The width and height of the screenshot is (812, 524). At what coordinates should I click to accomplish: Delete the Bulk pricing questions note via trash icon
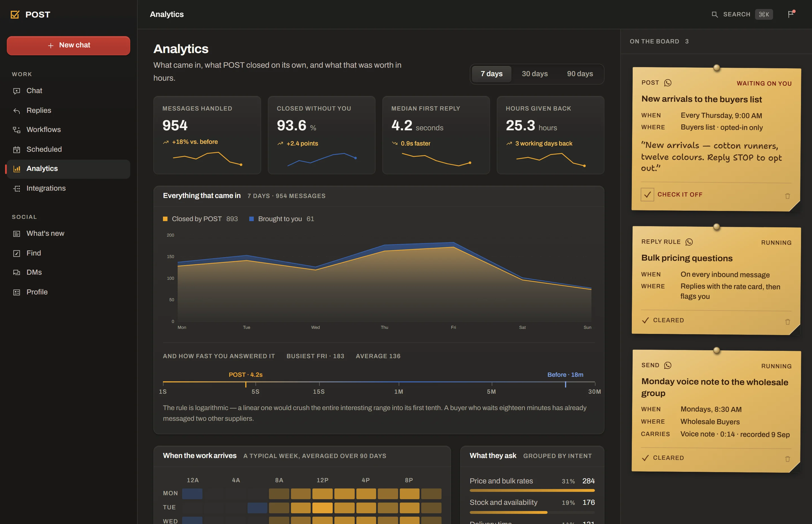click(787, 322)
